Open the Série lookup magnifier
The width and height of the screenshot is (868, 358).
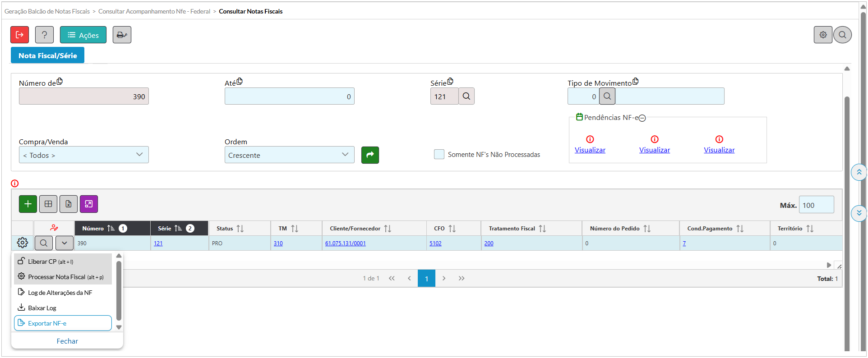click(x=466, y=96)
